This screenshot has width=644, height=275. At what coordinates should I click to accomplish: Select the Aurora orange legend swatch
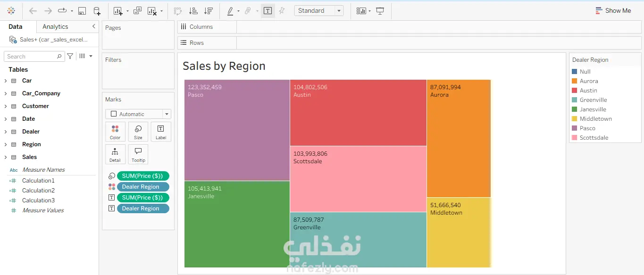pos(575,81)
